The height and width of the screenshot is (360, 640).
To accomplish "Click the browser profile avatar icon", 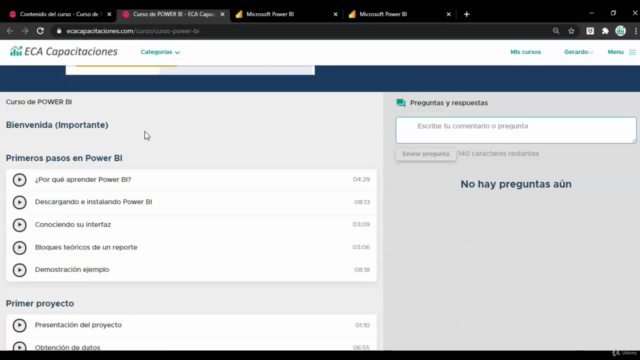I will pos(620,31).
